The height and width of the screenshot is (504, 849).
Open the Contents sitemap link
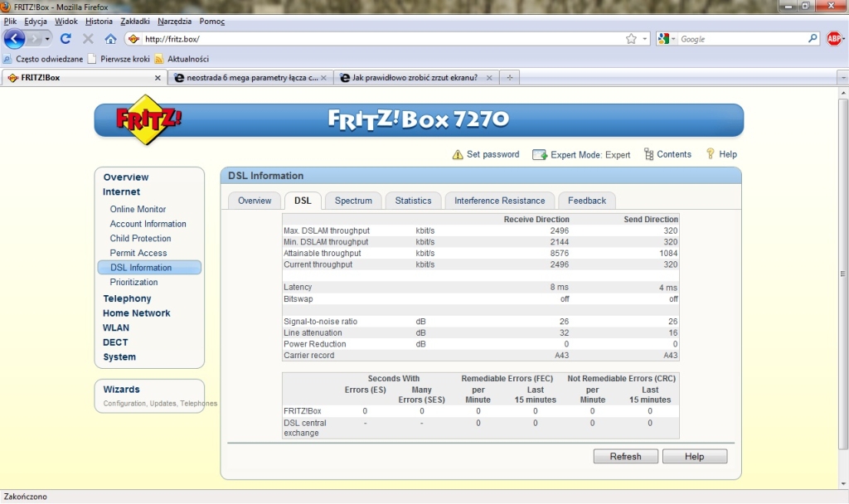click(x=667, y=154)
